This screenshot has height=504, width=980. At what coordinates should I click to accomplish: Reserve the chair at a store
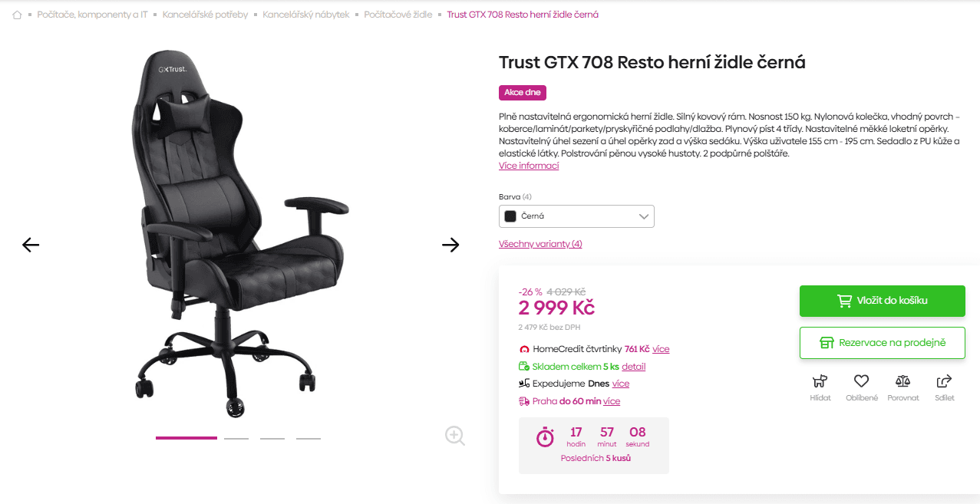tap(882, 342)
